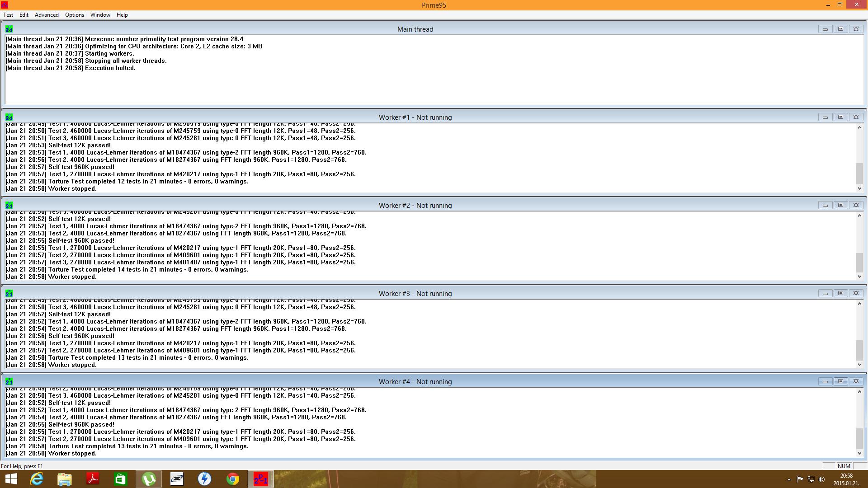The width and height of the screenshot is (868, 488).
Task: Minimize the Main thread child window
Action: pyautogui.click(x=825, y=29)
